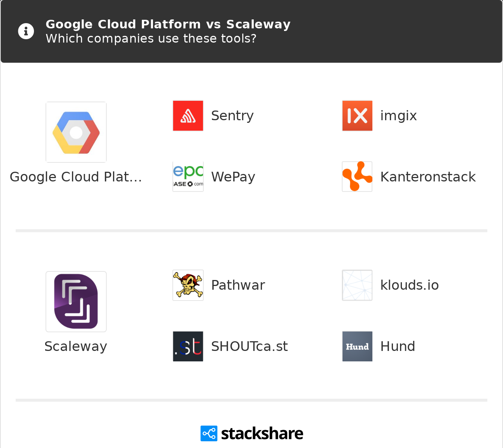
Task: Click the Hund name link
Action: (x=397, y=346)
